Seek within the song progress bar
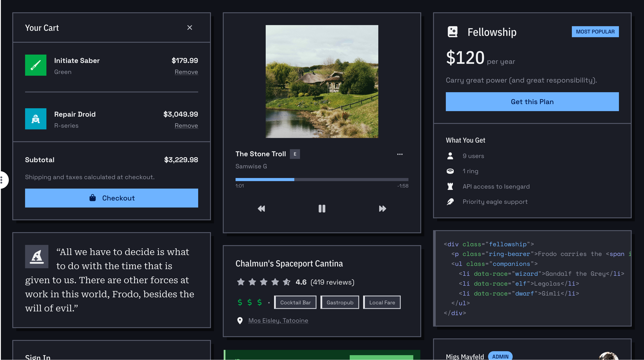The width and height of the screenshot is (644, 360). click(322, 179)
